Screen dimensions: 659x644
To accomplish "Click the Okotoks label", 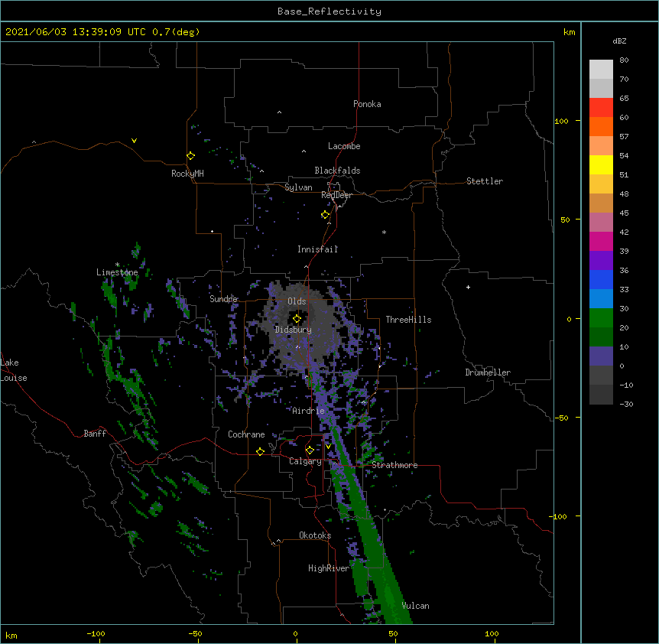I will [315, 535].
